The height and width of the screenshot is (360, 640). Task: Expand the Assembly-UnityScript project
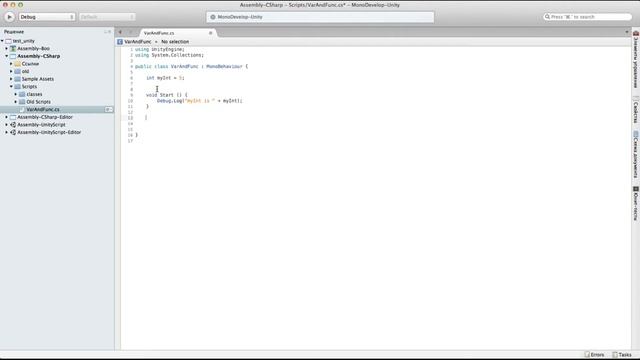pos(7,124)
